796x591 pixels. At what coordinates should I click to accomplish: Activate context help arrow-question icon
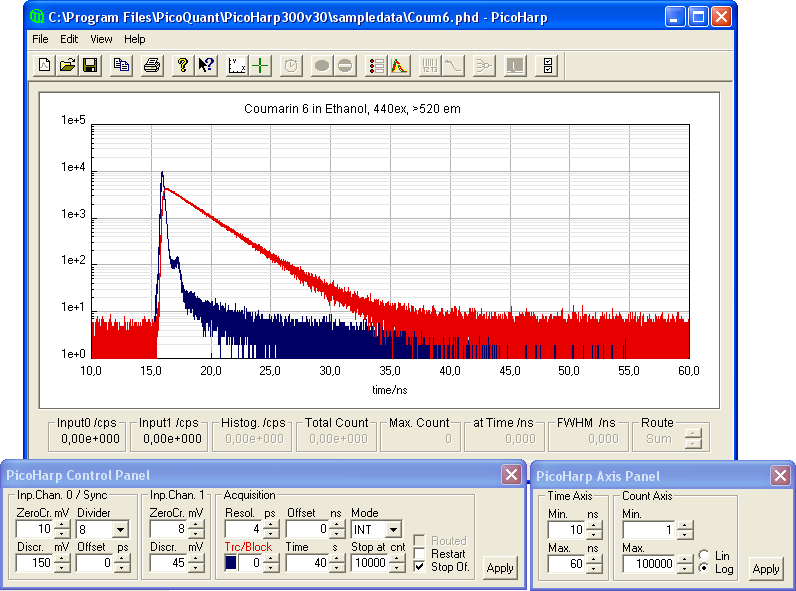206,65
